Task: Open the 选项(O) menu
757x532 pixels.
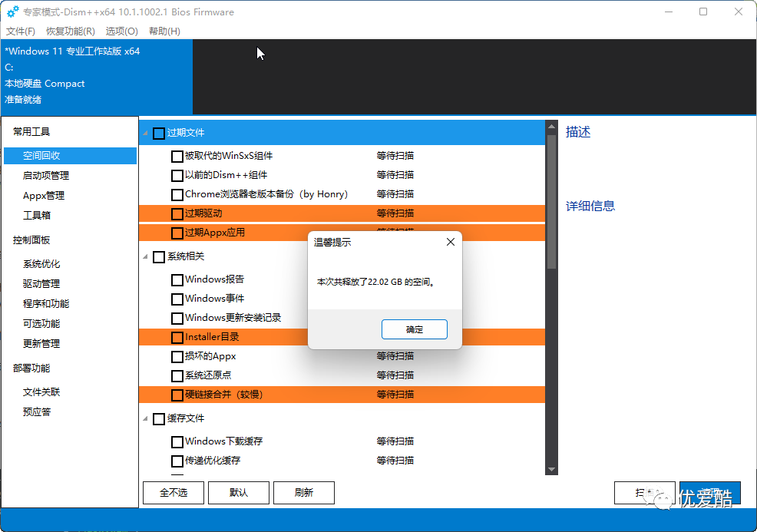Action: coord(121,31)
